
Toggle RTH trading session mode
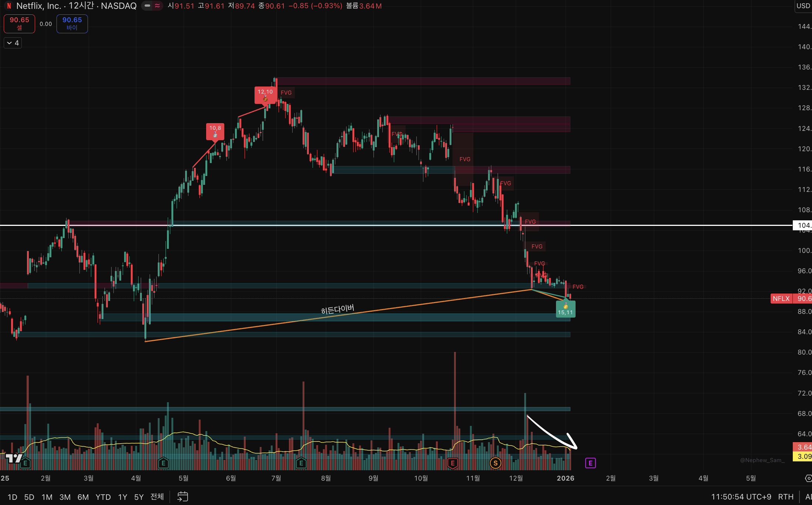click(785, 497)
